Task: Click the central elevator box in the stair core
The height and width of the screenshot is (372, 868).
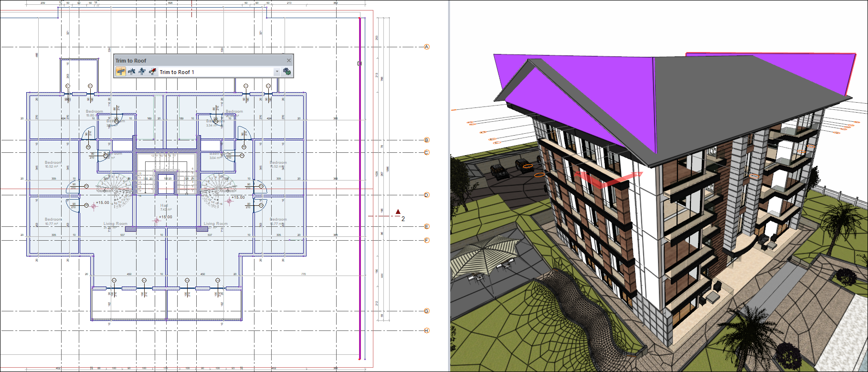Action: pos(167,183)
